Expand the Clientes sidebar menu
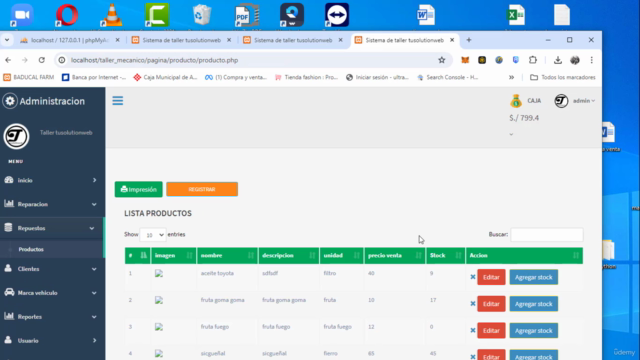Viewport: 640px width, 360px height. coord(51,269)
